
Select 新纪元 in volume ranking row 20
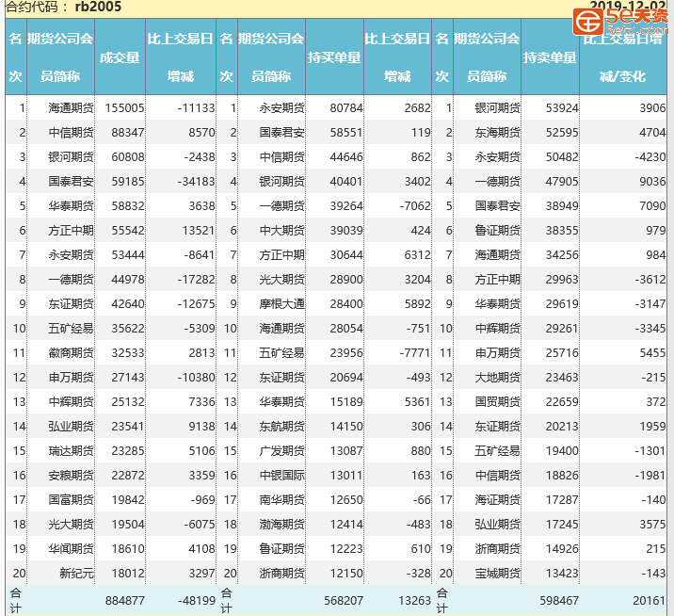(x=76, y=574)
